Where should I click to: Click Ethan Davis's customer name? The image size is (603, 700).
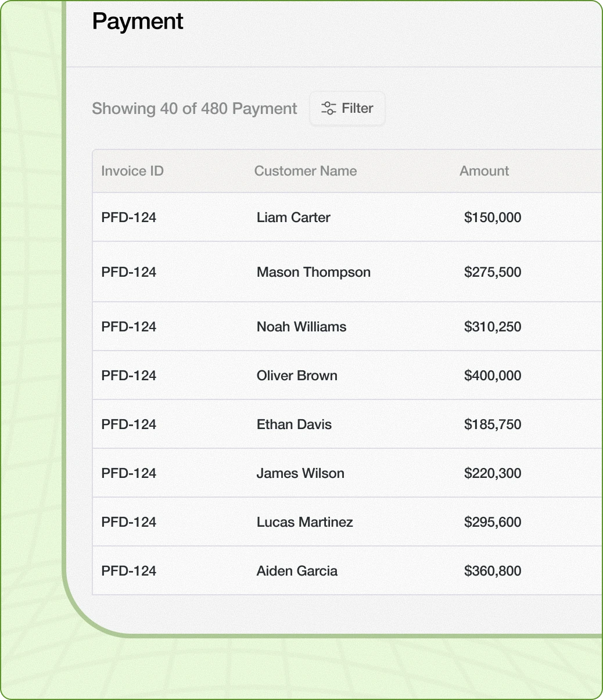point(294,424)
